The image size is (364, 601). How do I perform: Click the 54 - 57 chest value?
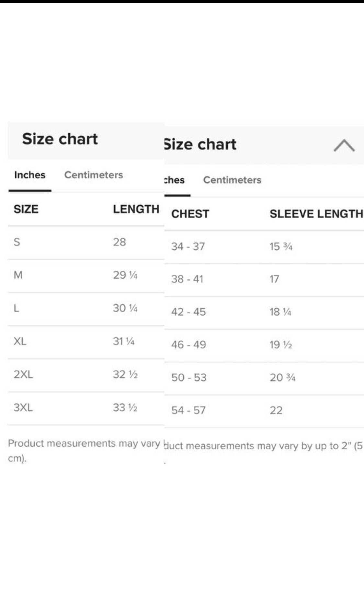(x=188, y=410)
